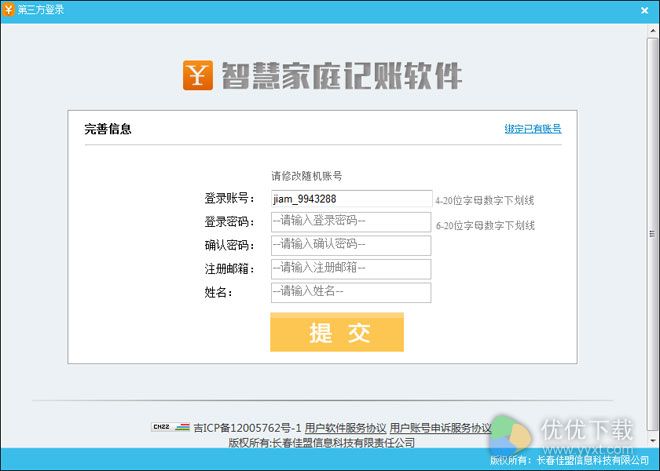Submit the form with 提交 button
Viewport: 660px width, 471px height.
337,332
